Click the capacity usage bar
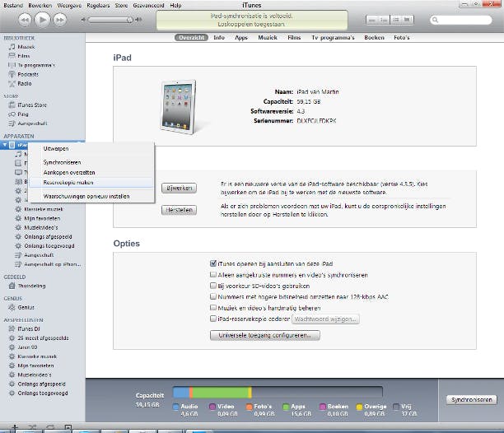The image size is (504, 433). point(278,392)
